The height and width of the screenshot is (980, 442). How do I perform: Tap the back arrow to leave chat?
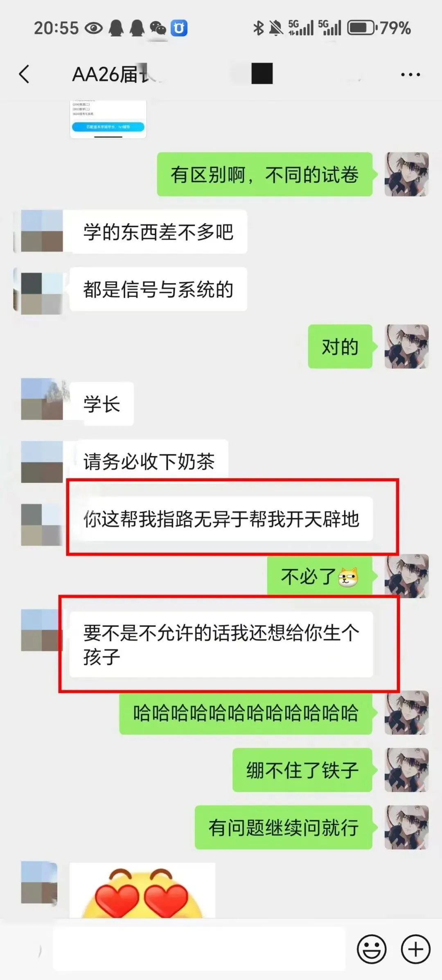pos(25,74)
